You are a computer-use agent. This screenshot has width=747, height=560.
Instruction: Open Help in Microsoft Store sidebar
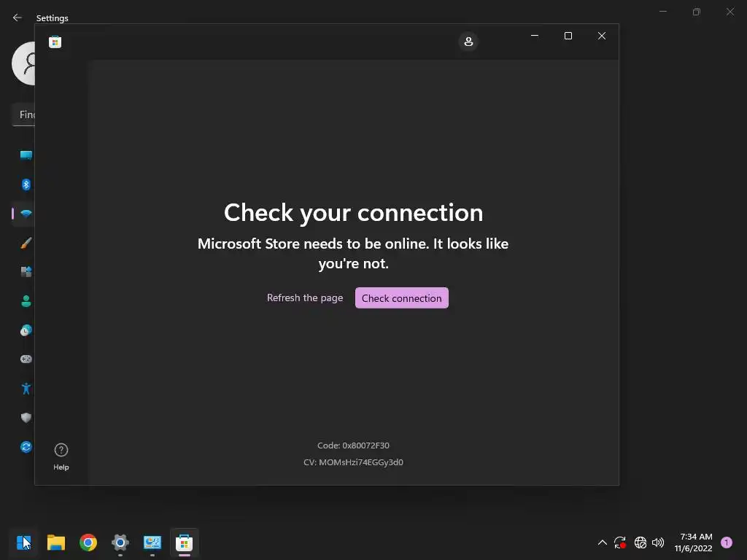61,456
